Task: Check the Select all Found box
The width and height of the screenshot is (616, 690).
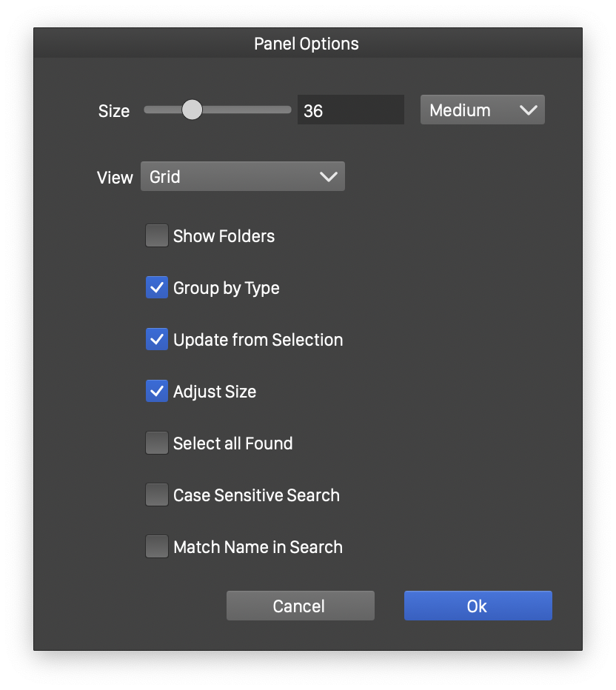Action: [157, 443]
